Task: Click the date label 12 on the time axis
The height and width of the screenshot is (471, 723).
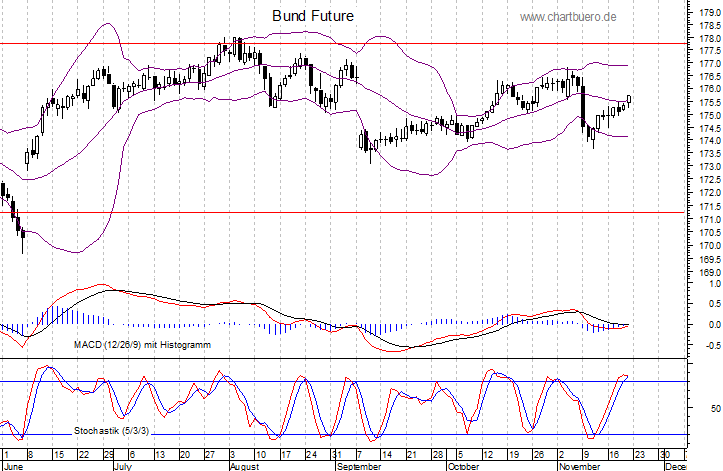Action: coord(488,455)
